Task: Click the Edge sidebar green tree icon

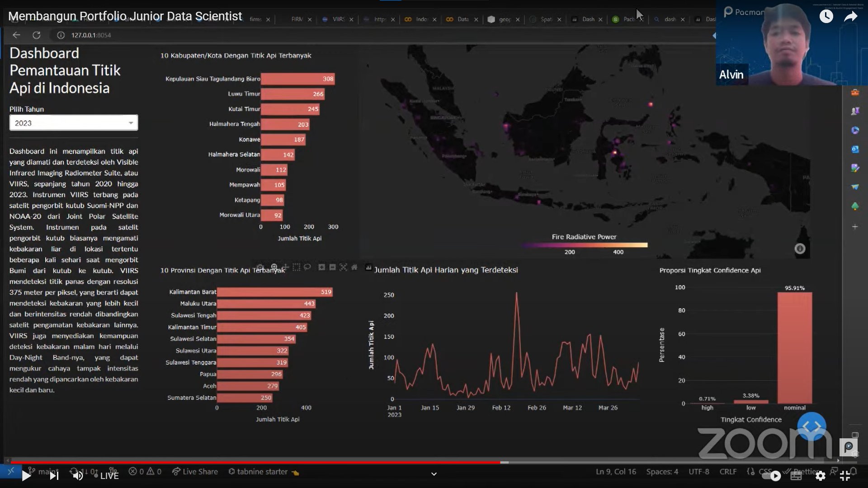Action: click(855, 206)
